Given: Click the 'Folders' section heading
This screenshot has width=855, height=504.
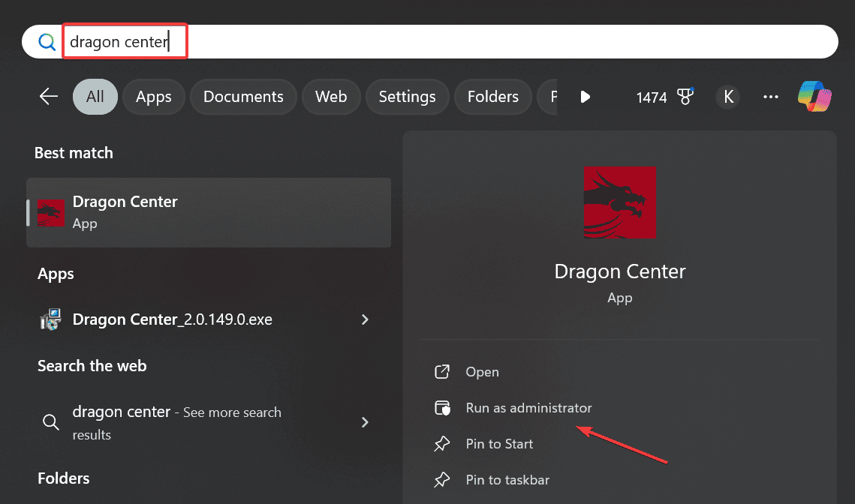Looking at the screenshot, I should tap(63, 478).
